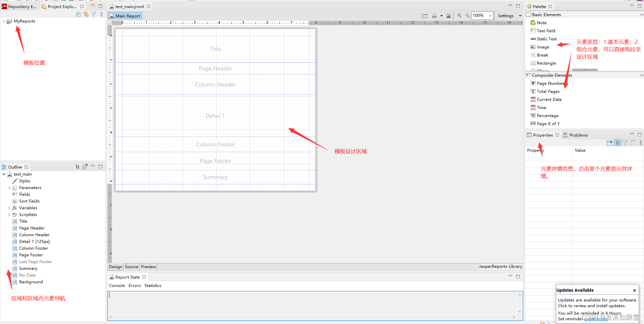Expand Scriptlets in Outline
The width and height of the screenshot is (644, 324).
pos(9,215)
